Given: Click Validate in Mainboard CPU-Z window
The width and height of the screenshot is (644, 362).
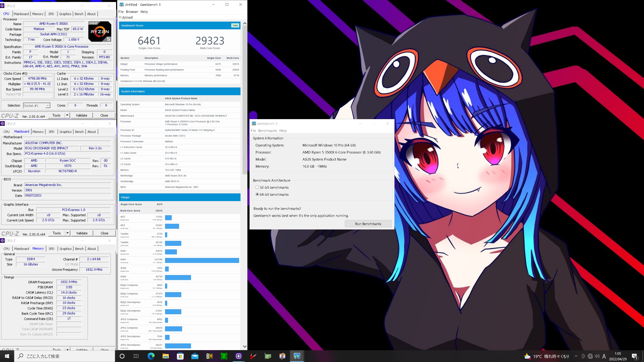Looking at the screenshot, I should coord(82,233).
